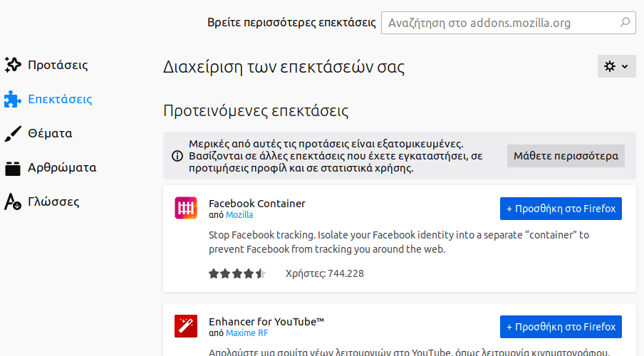Click the Αρθρώματα plugin block icon
644x356 pixels.
13,168
